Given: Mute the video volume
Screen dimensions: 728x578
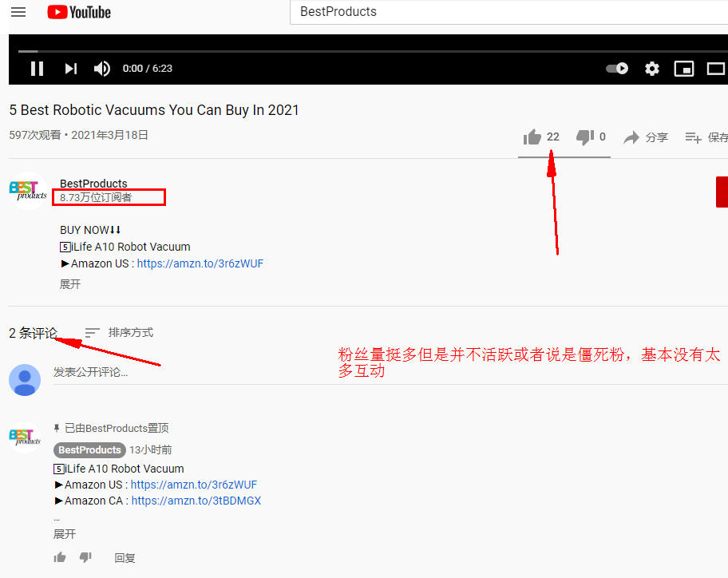Looking at the screenshot, I should 101,69.
